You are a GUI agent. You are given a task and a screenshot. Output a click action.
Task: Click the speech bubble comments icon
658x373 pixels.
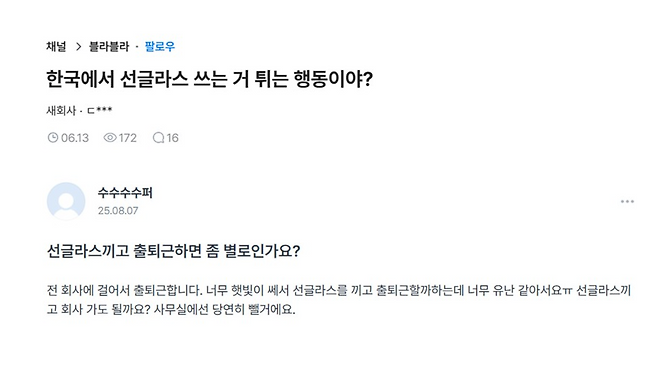[158, 138]
